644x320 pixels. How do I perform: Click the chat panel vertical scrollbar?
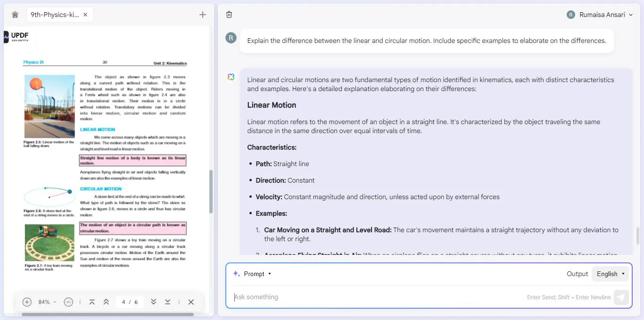tap(639, 235)
